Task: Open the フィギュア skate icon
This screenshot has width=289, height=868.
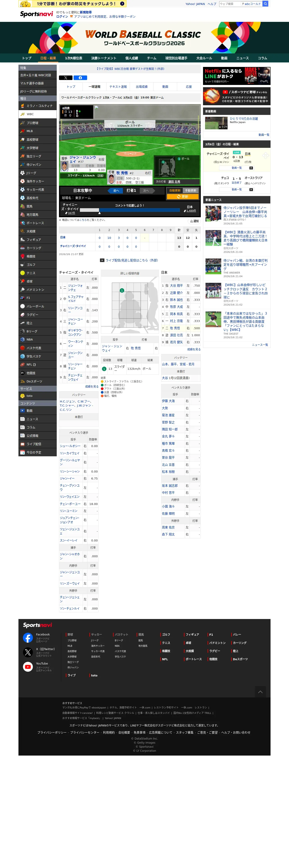Action: click(23, 240)
